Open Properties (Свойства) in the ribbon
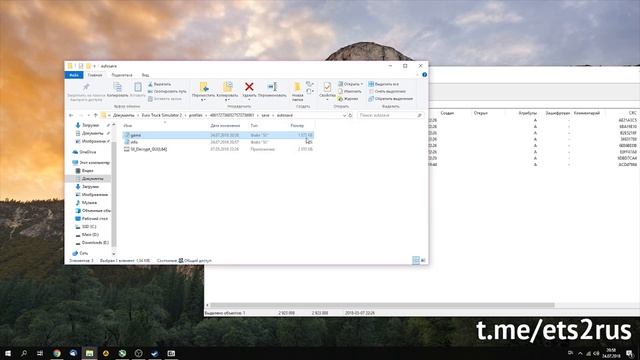Image resolution: width=640 pixels, height=360 pixels. [327, 91]
